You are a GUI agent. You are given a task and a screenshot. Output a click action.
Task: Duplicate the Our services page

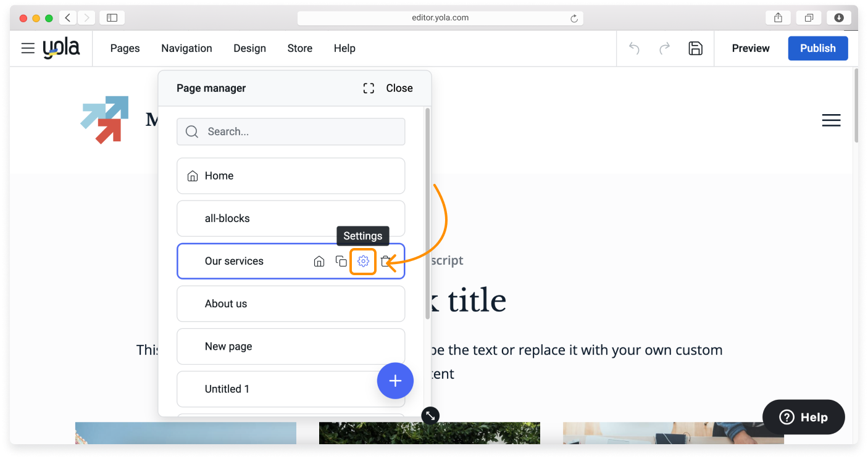tap(341, 261)
